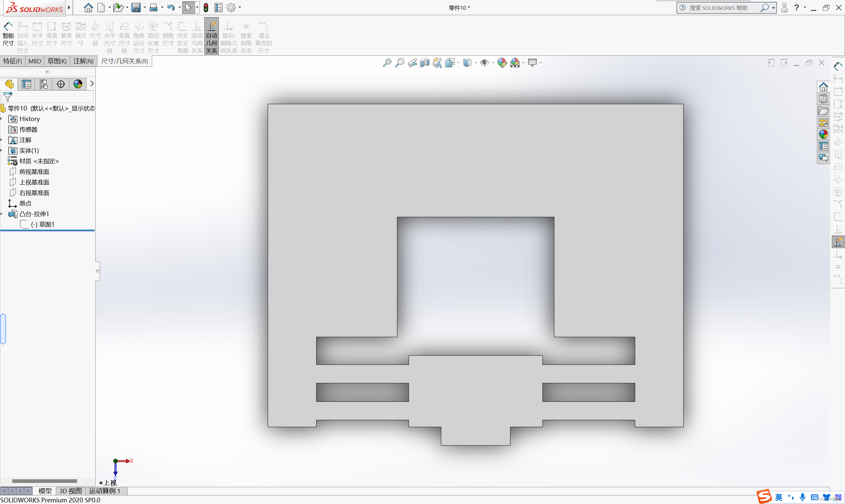Viewport: 845px width, 504px height.
Task: Open the Options gear dropdown arrow
Action: [240, 8]
